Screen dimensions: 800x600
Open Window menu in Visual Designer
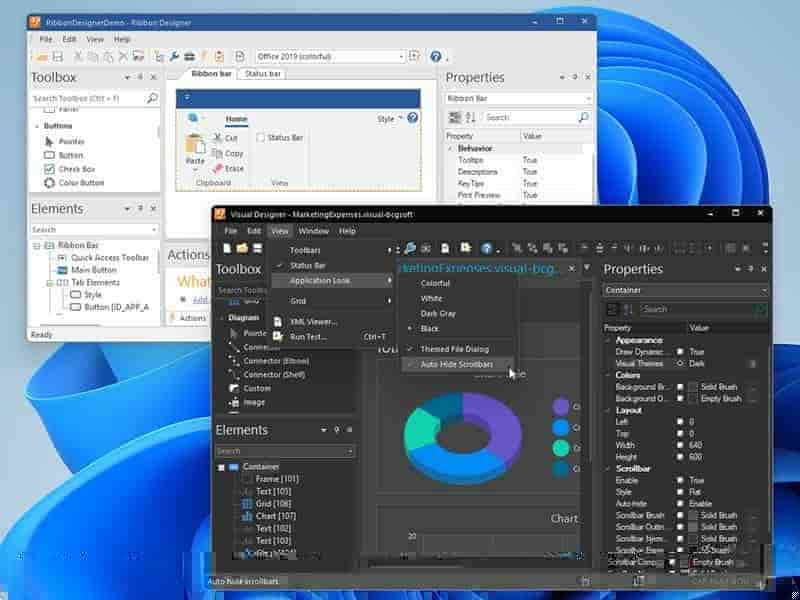[313, 231]
